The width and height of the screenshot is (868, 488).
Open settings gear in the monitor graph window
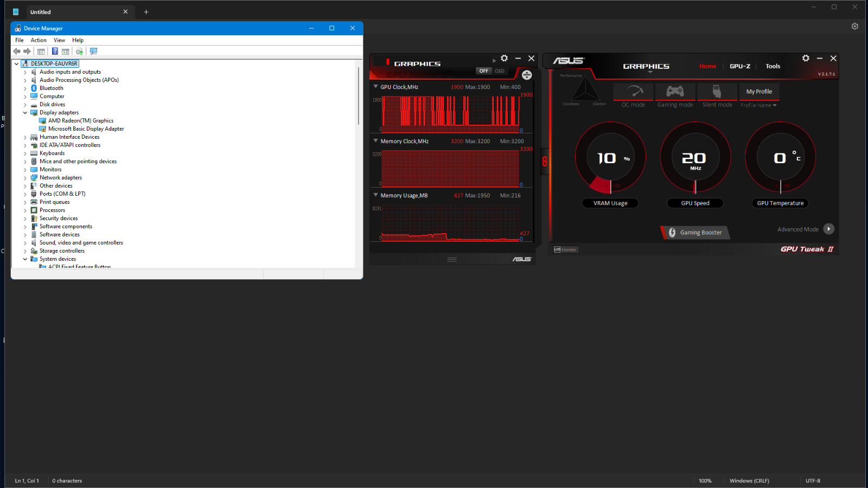tap(504, 58)
